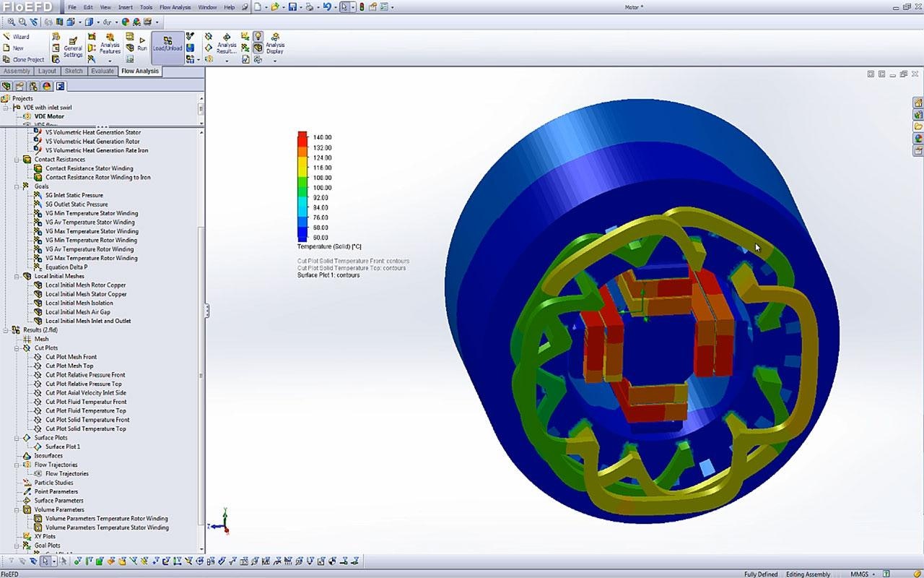The height and width of the screenshot is (578, 924).
Task: Select Contact Resistance Stator Winding item
Action: [x=90, y=168]
